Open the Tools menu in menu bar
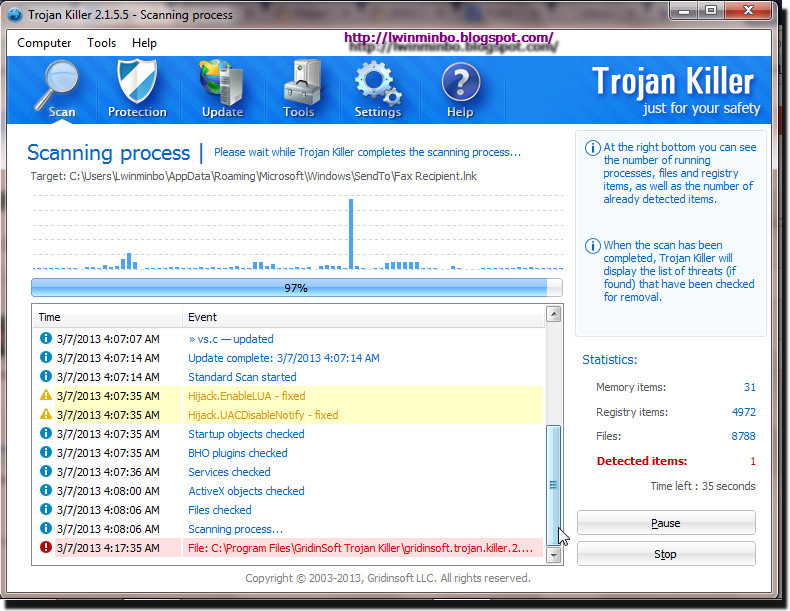Screen dimensions: 790x611 pyautogui.click(x=101, y=43)
